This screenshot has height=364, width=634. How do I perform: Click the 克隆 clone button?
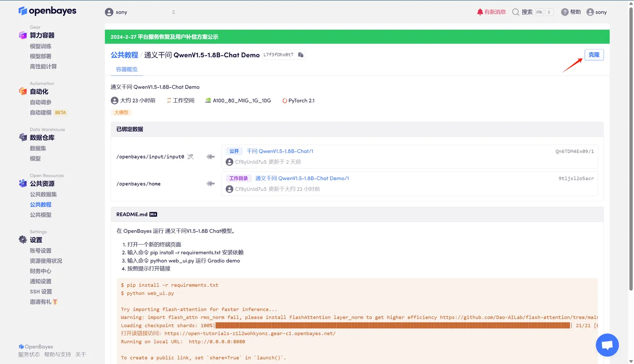coord(593,55)
